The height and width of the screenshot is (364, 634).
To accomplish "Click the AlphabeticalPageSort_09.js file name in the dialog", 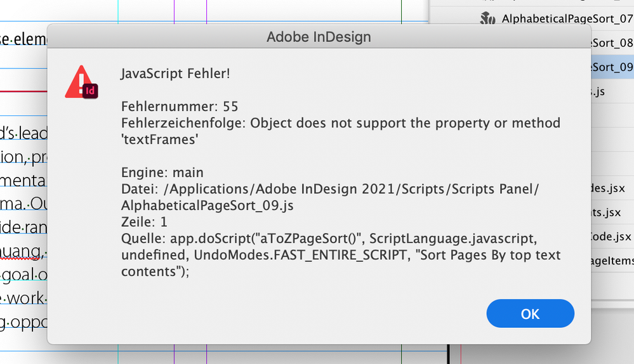I will tap(208, 205).
